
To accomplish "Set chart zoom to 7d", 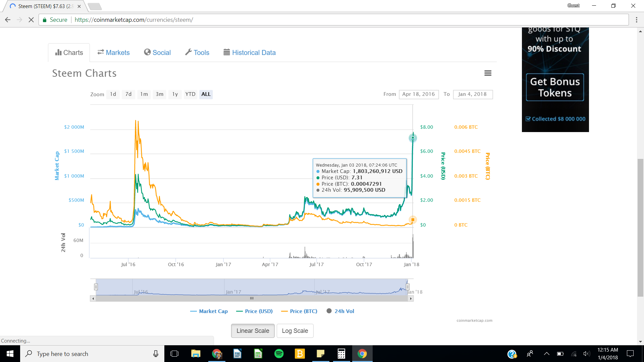I will click(x=128, y=94).
